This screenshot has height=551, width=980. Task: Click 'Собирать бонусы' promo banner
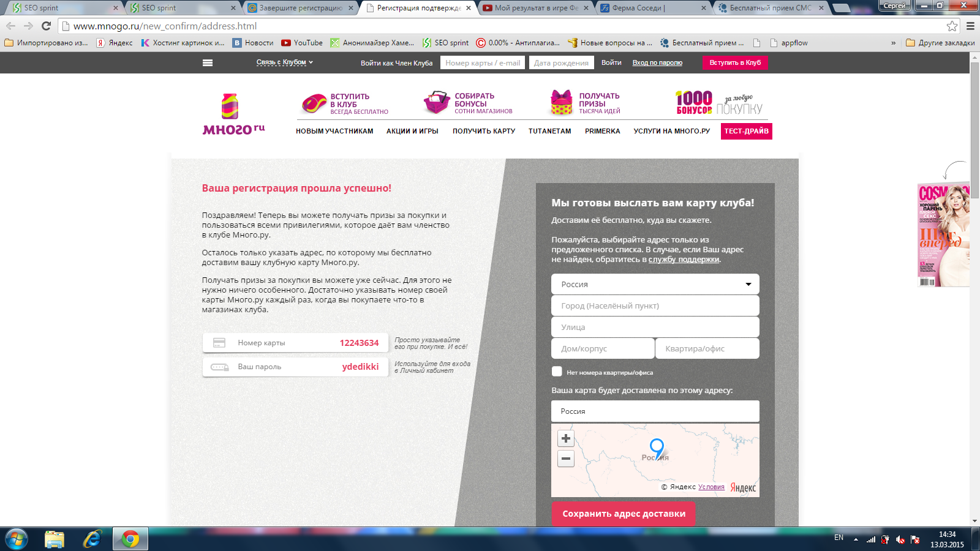point(468,103)
